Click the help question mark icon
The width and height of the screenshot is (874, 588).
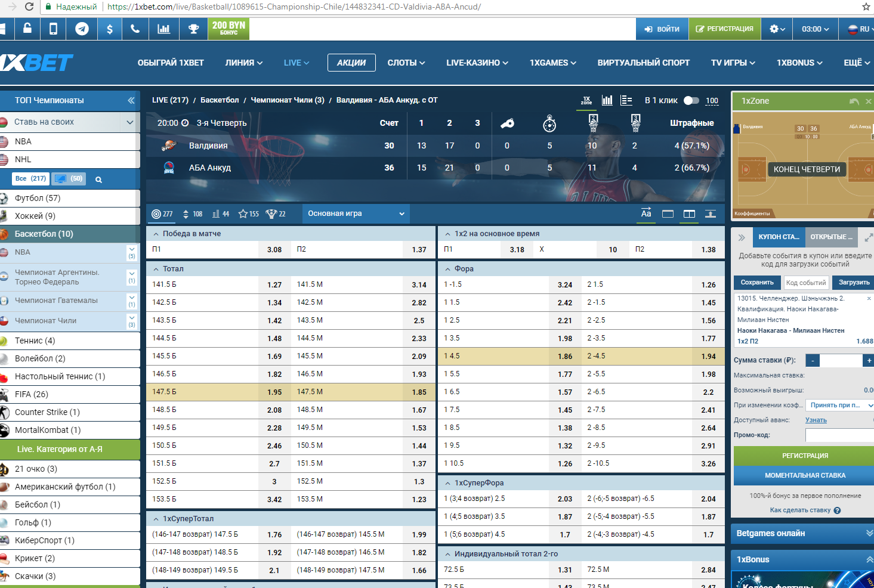(x=837, y=510)
